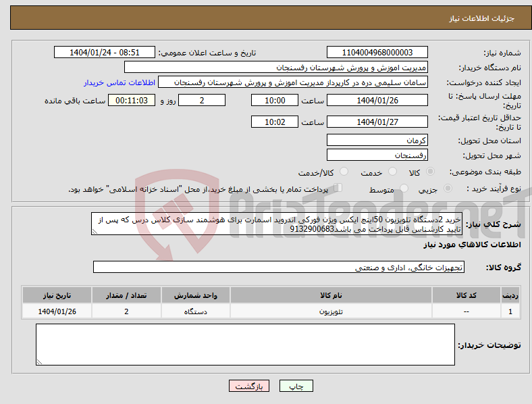The height and width of the screenshot is (404, 532).
Task: Click the بازگشت (back) button
Action: pyautogui.click(x=248, y=386)
